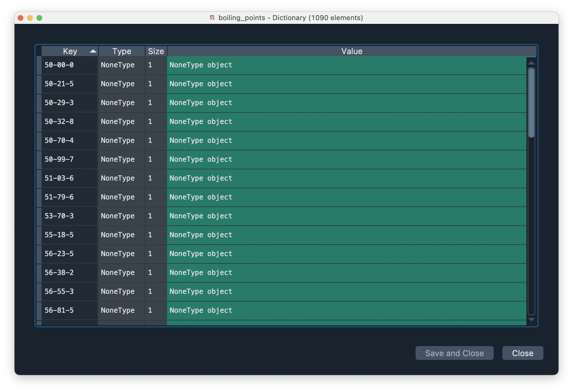This screenshot has height=392, width=573.
Task: Click the NoneType object value for 51-79-6
Action: tap(347, 197)
